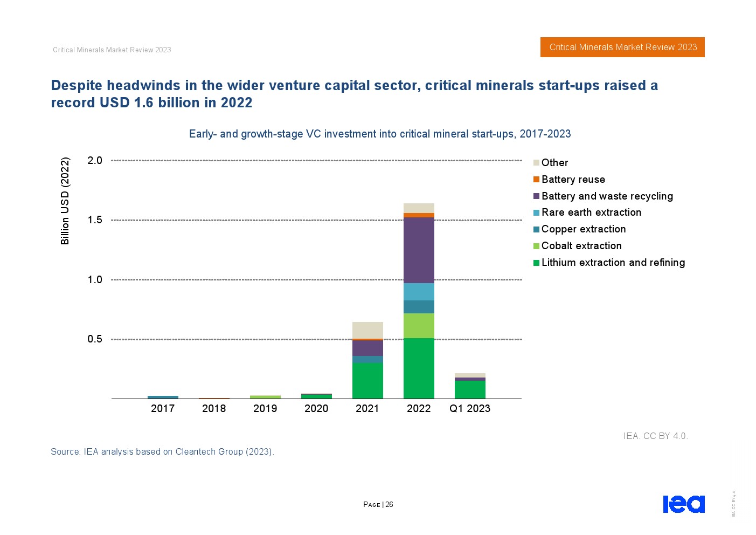Screen dimensions: 756x535
Task: Click the Copper extraction legend swatch
Action: (536, 229)
